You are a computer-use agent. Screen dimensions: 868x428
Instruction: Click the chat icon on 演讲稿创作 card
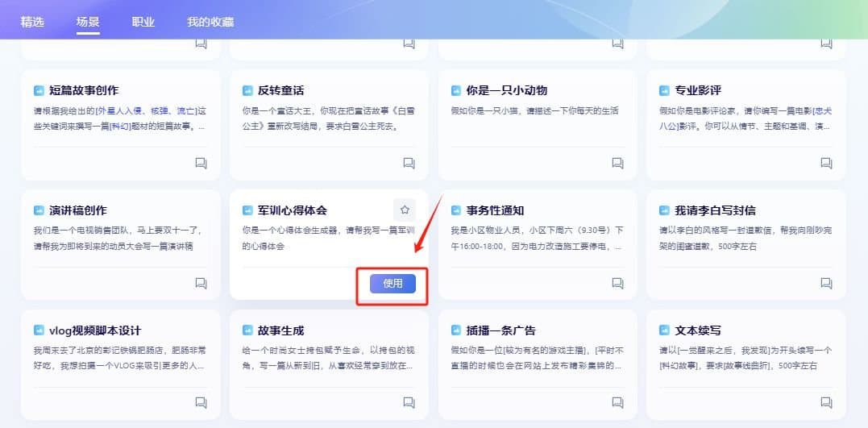[201, 283]
